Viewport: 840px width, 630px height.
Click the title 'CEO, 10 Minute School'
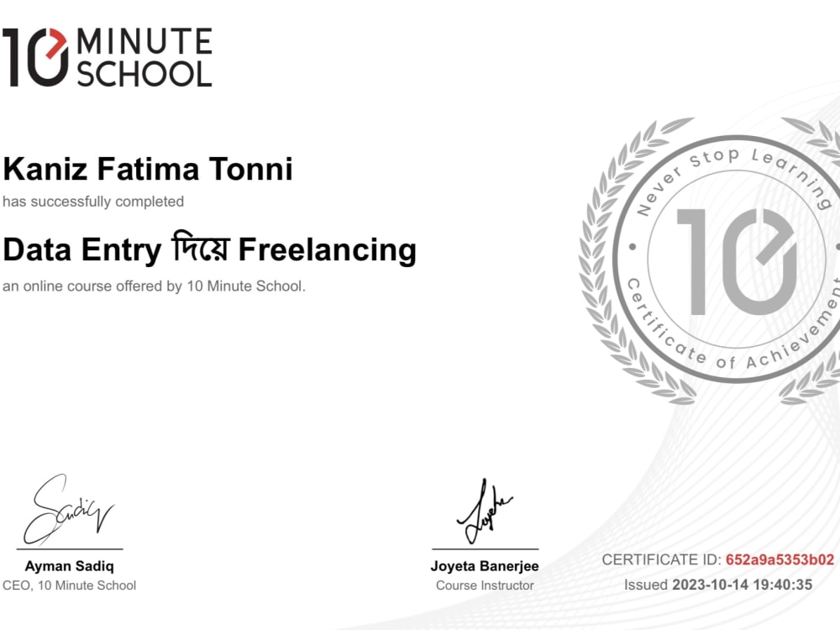69,585
